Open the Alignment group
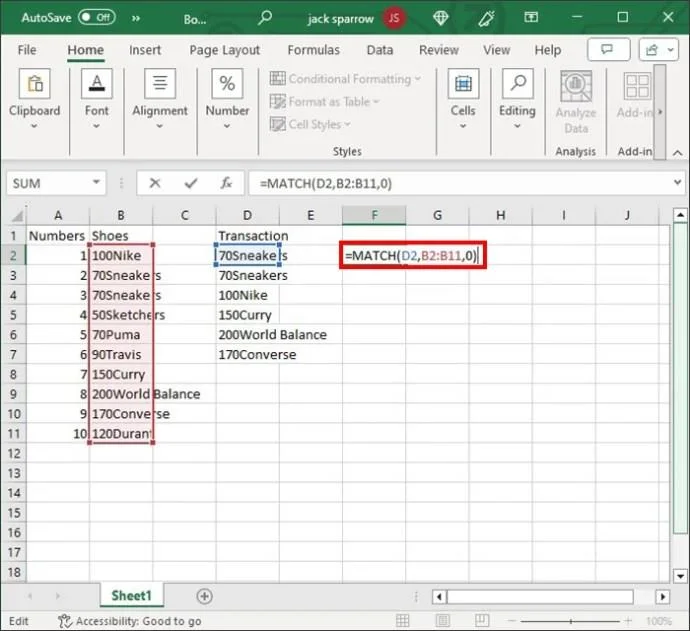Viewport: 690px width, 631px height. [160, 100]
